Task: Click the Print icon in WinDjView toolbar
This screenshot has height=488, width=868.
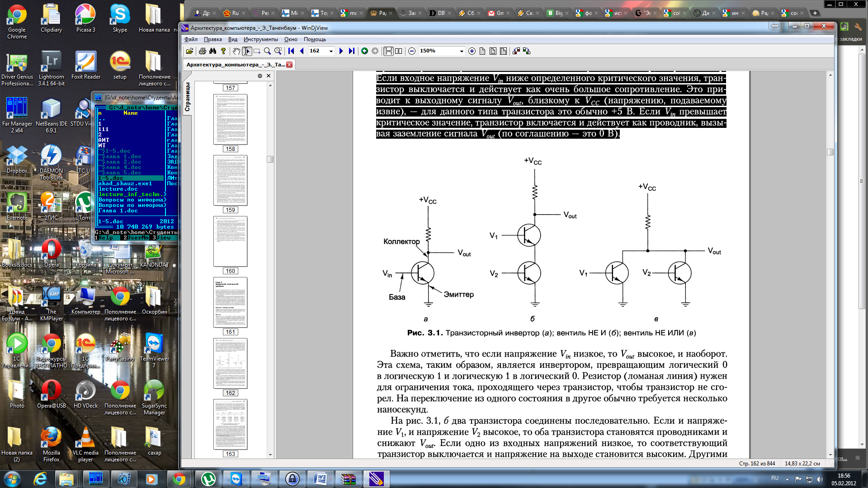Action: (203, 51)
